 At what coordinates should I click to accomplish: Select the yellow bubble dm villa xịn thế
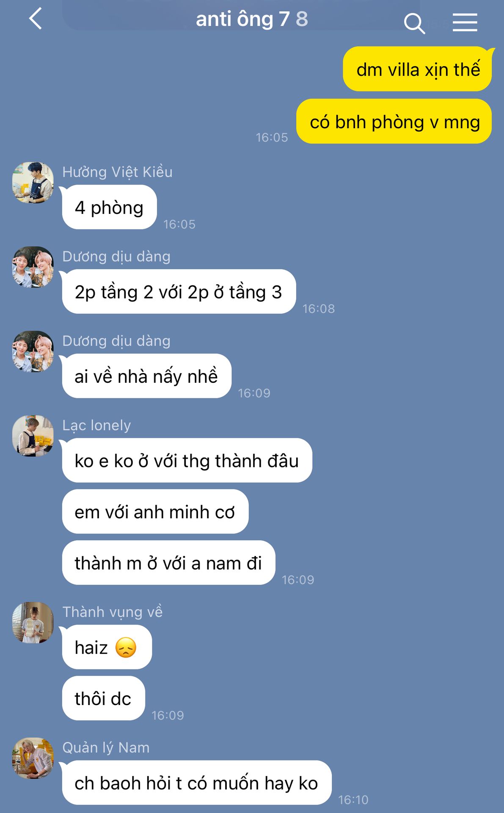point(418,69)
